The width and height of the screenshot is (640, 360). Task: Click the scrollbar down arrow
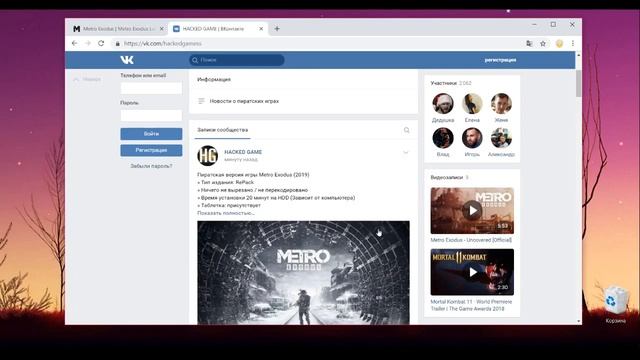pos(578,321)
